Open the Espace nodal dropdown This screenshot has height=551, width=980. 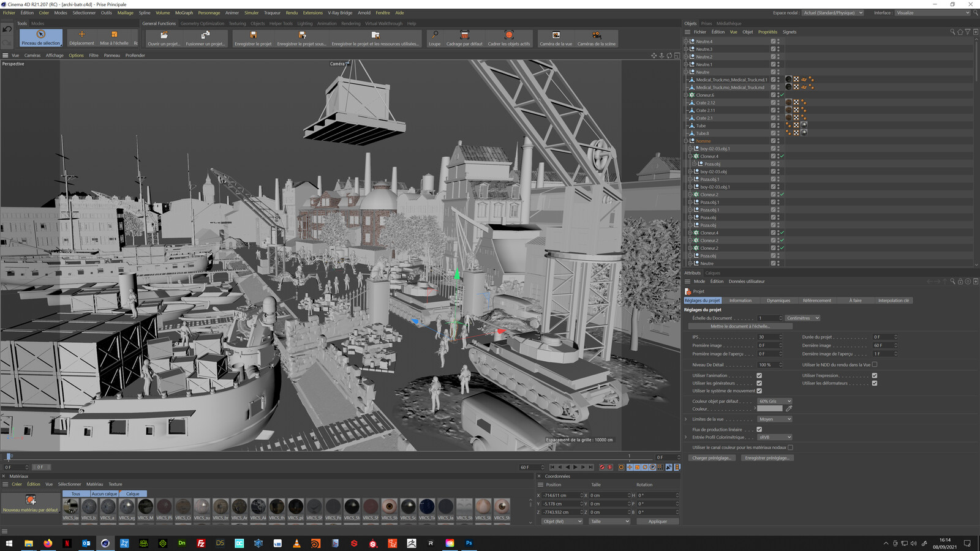click(x=832, y=13)
